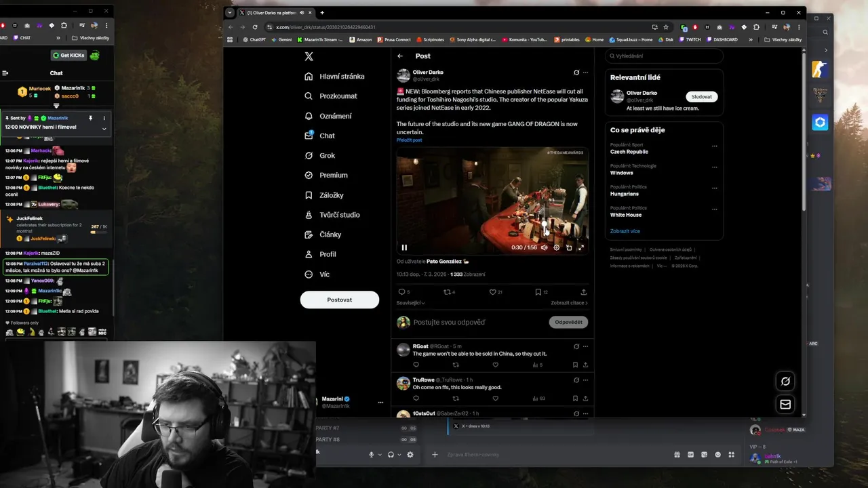Open Prozkoumat in X sidebar
Screen dimensions: 868x488
330,96
